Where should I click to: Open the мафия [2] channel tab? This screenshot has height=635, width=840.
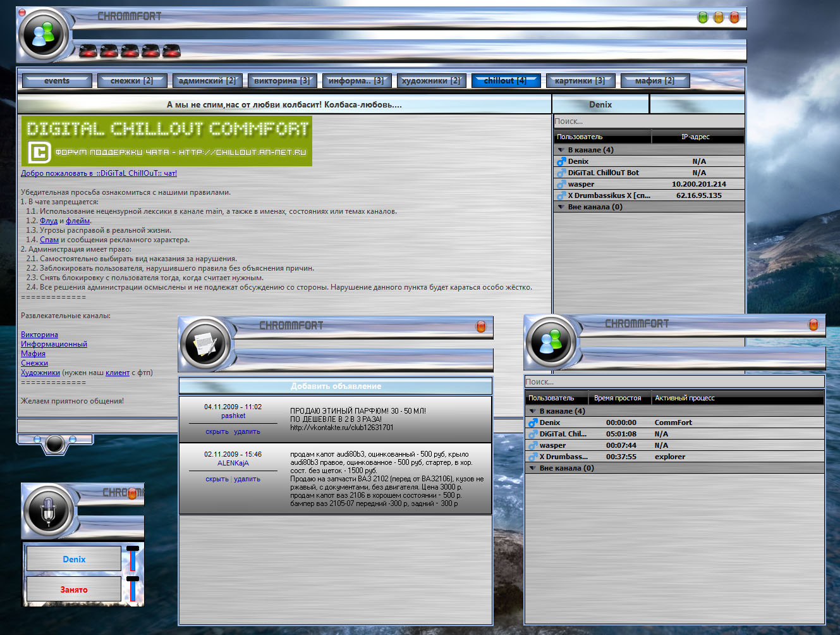pyautogui.click(x=654, y=81)
